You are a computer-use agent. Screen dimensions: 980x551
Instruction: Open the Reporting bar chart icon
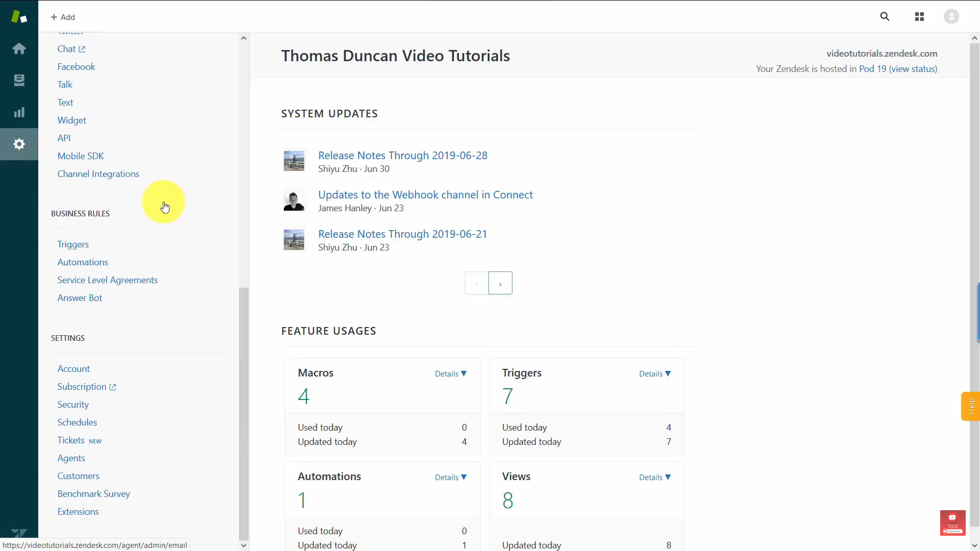click(19, 112)
